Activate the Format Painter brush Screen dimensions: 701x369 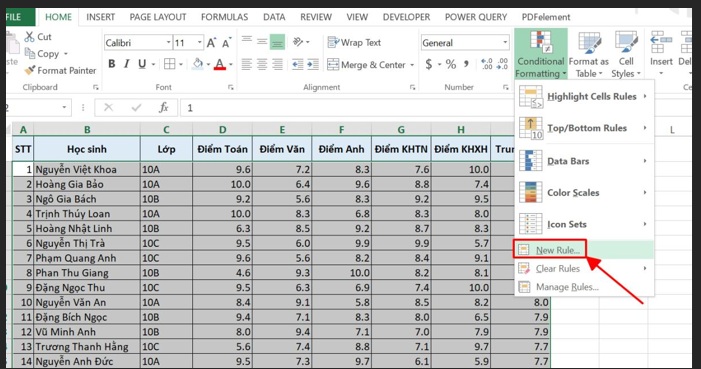30,70
